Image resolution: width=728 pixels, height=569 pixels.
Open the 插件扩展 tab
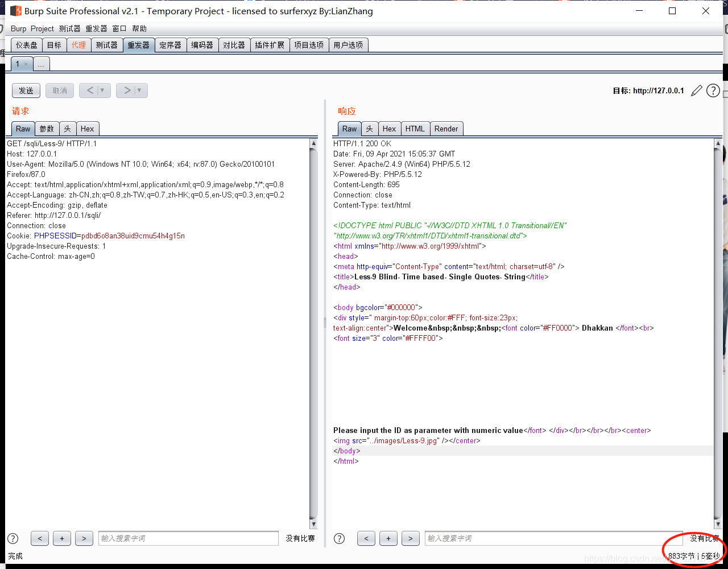[x=270, y=45]
